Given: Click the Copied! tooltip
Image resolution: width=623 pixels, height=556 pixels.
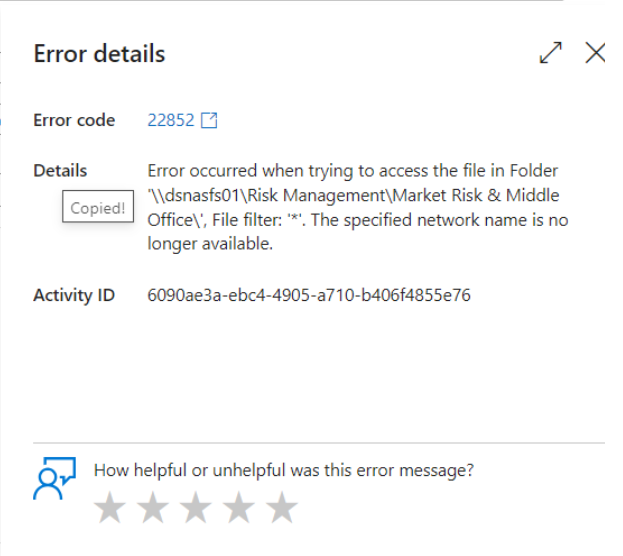Looking at the screenshot, I should click(x=98, y=207).
